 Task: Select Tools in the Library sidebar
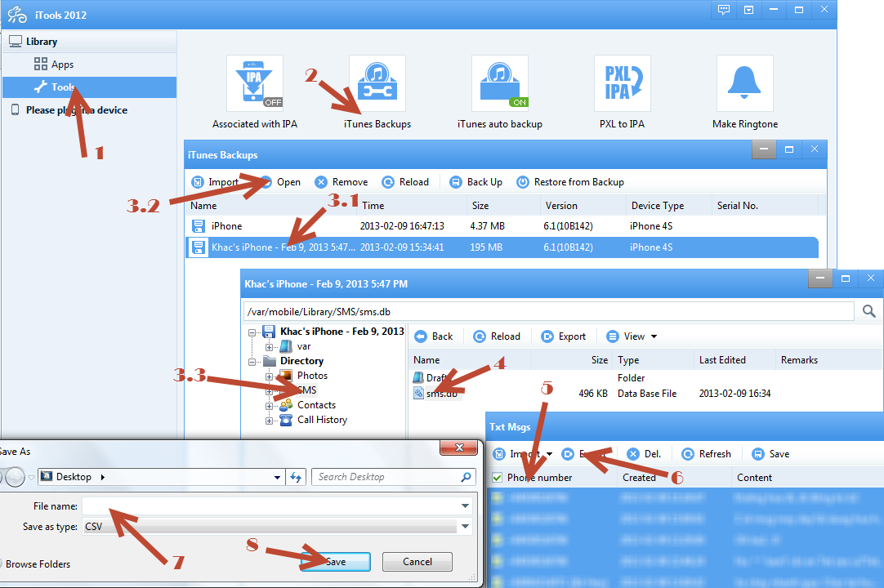[89, 87]
